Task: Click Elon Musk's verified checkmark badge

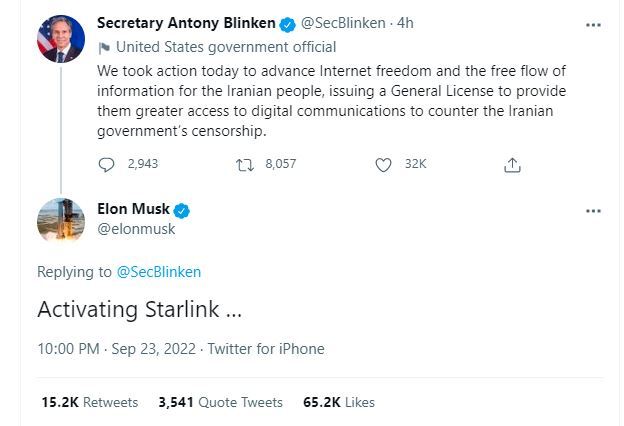Action: pyautogui.click(x=182, y=210)
